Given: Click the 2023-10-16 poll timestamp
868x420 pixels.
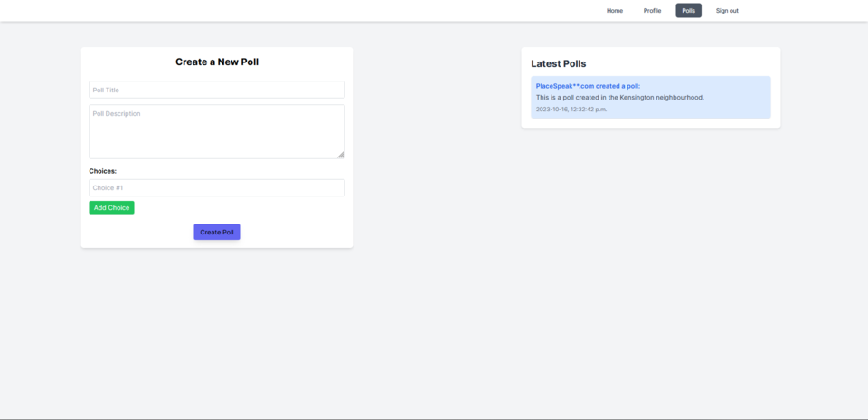Looking at the screenshot, I should 571,109.
